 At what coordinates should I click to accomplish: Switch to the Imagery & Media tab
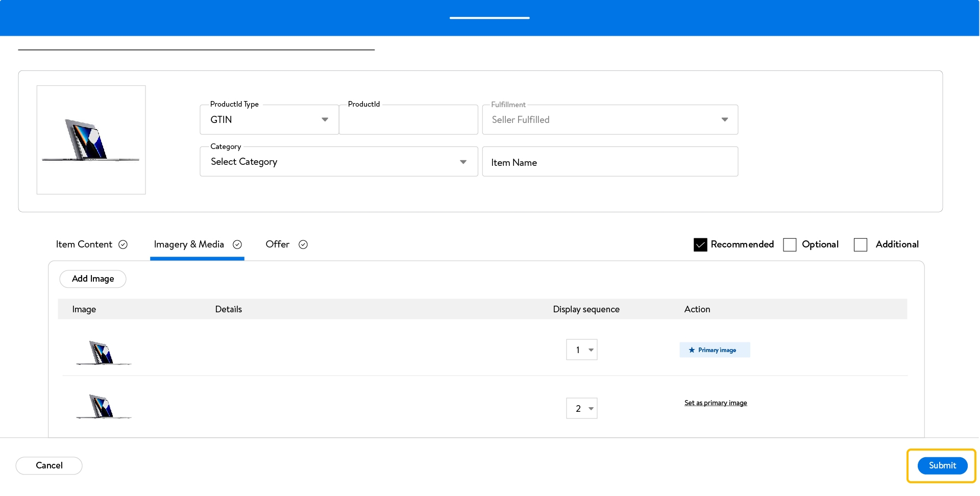(198, 244)
